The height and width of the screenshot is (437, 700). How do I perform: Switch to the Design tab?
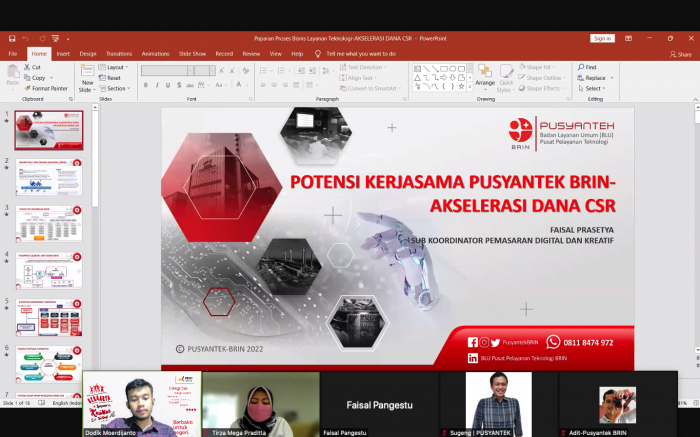coord(88,54)
